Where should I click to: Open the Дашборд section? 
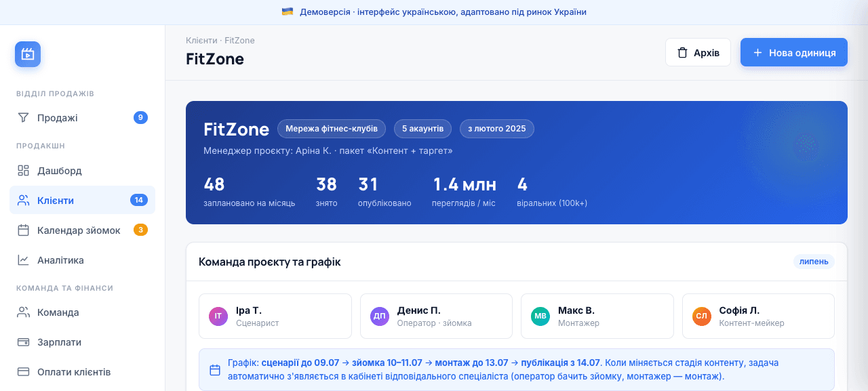(82, 171)
